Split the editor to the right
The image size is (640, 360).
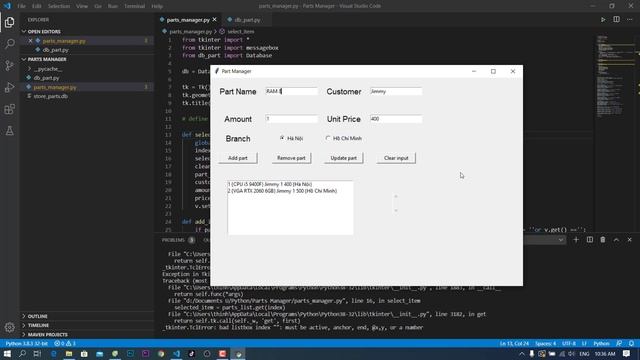pos(616,20)
